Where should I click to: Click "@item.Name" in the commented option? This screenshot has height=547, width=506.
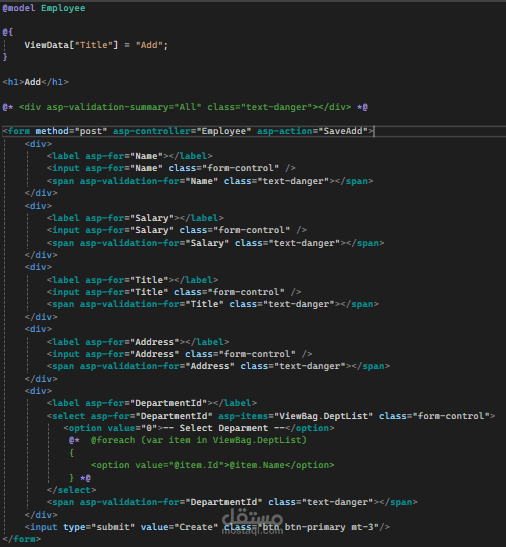click(x=257, y=465)
